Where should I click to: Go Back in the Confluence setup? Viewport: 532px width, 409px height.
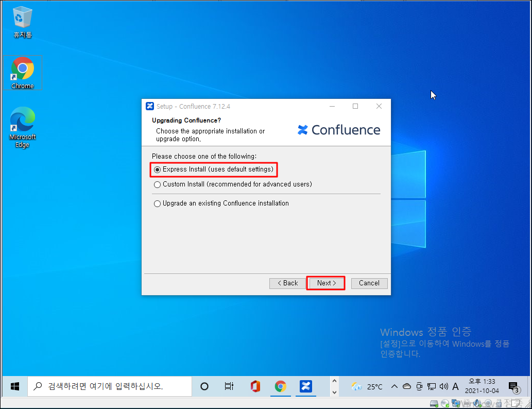287,283
